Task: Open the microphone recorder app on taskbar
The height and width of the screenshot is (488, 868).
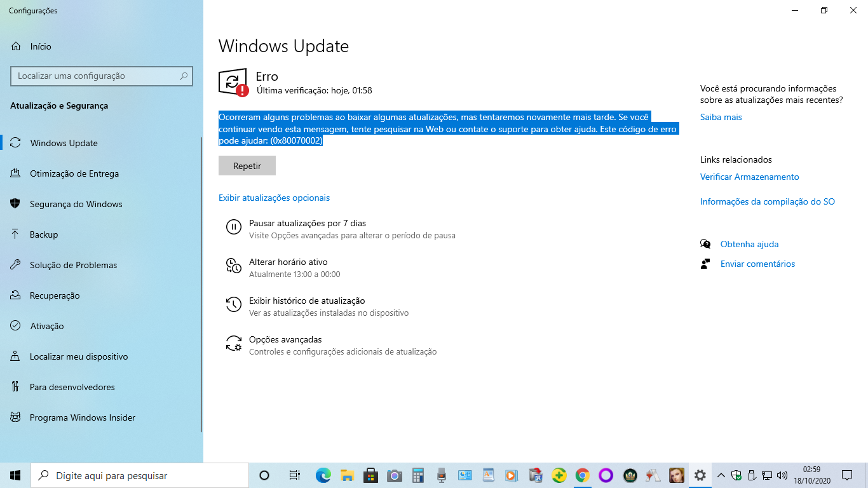Action: 441,475
